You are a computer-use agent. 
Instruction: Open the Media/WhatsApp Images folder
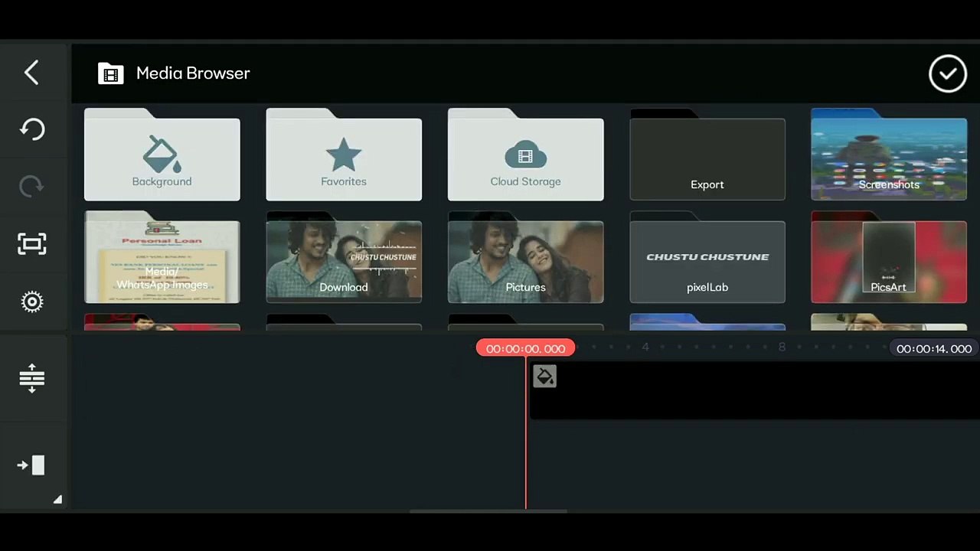click(x=162, y=257)
